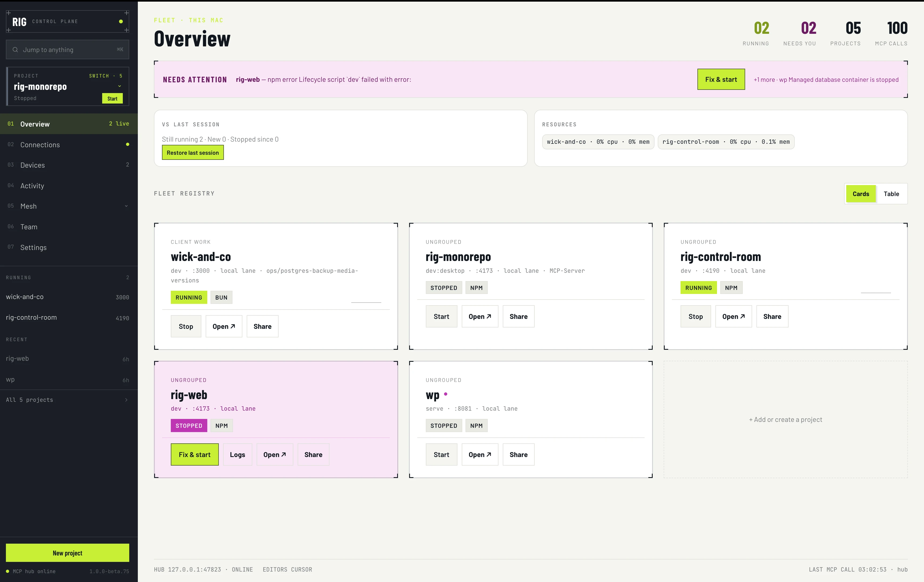Select rig-control-room in the Running list
The image size is (924, 582).
click(68, 318)
